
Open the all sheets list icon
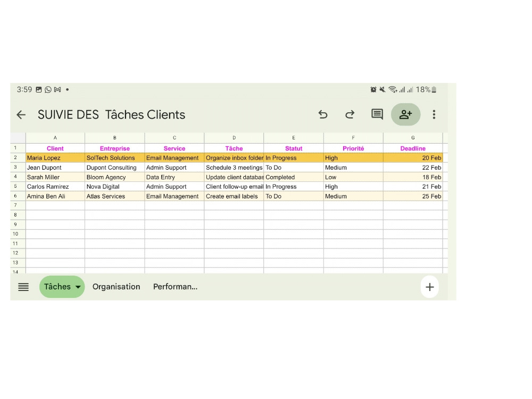tap(23, 287)
